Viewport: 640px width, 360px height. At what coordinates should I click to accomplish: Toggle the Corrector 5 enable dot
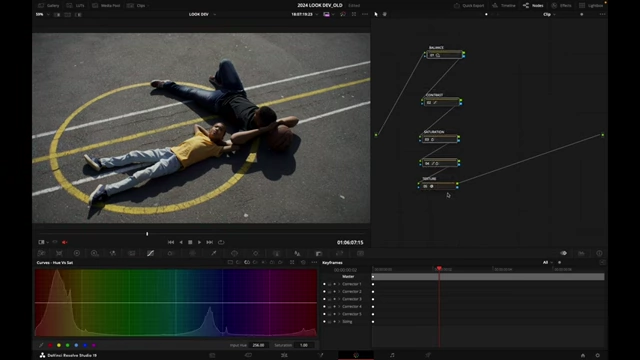click(x=324, y=314)
